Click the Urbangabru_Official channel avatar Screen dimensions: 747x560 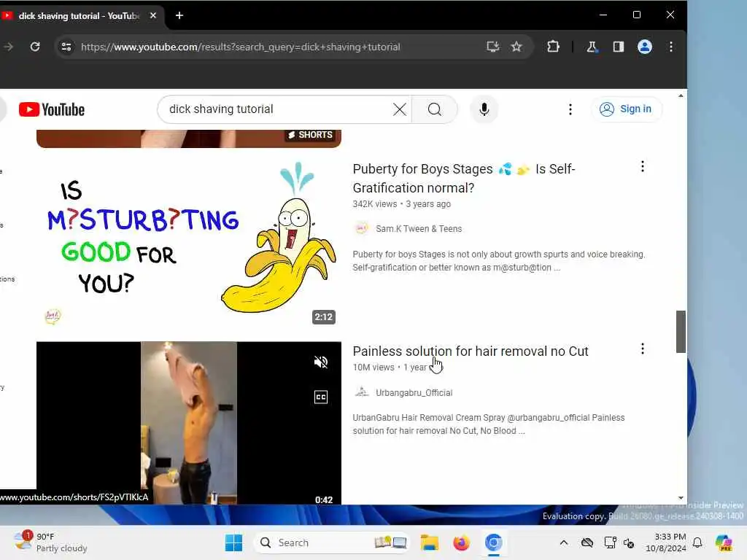click(362, 392)
